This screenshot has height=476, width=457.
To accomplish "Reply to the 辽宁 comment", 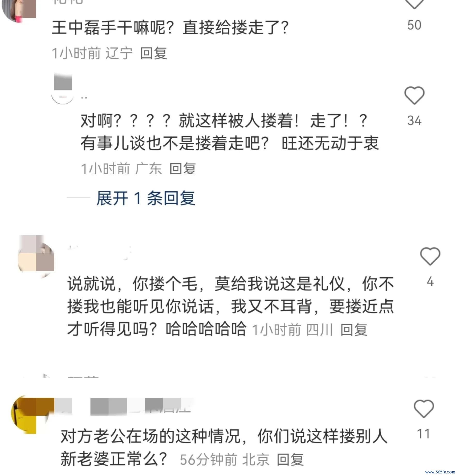I will 154,53.
